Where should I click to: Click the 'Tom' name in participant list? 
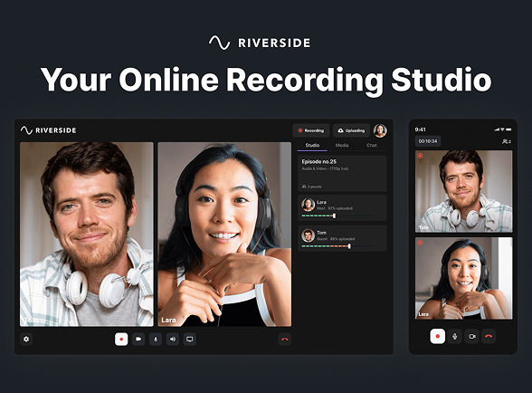click(x=321, y=233)
